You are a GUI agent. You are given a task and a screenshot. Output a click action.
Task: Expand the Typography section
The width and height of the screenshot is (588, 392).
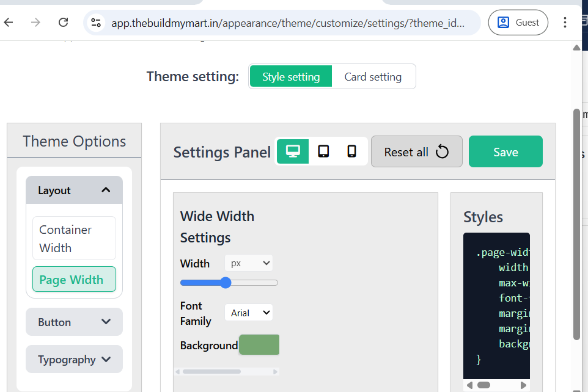pos(74,360)
